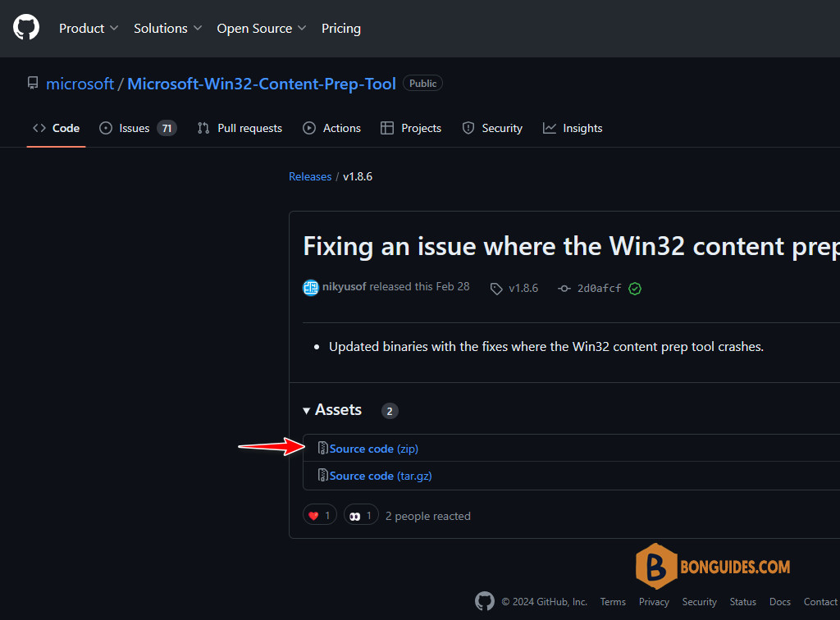Open the Product dropdown menu
This screenshot has width=840, height=620.
pos(89,29)
